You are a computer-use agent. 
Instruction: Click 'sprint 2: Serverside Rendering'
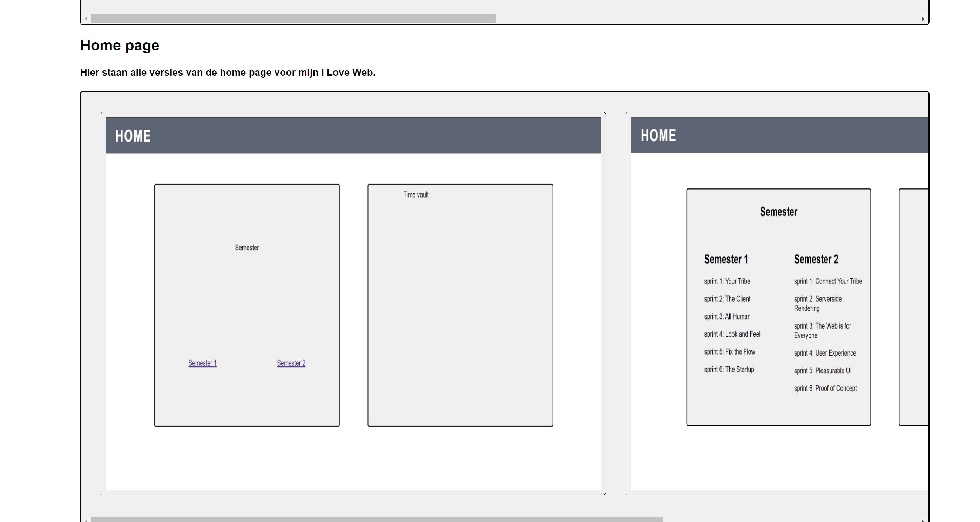pyautogui.click(x=818, y=303)
